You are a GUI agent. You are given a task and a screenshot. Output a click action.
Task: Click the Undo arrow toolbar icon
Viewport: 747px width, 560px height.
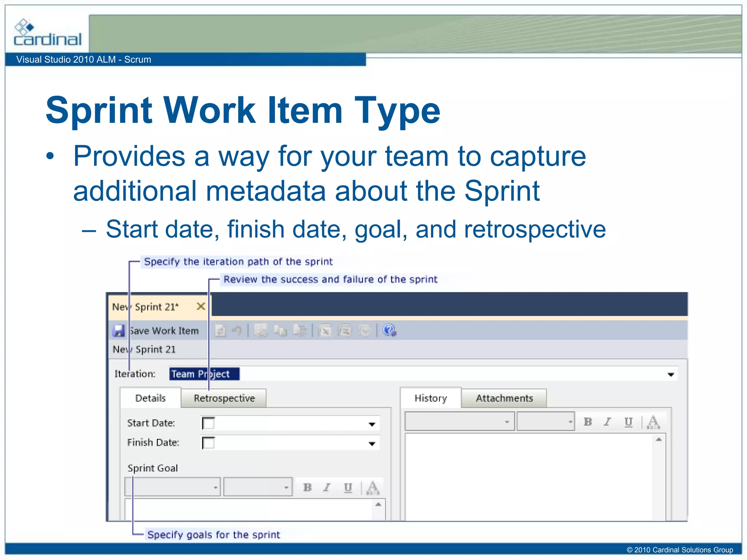click(x=237, y=331)
